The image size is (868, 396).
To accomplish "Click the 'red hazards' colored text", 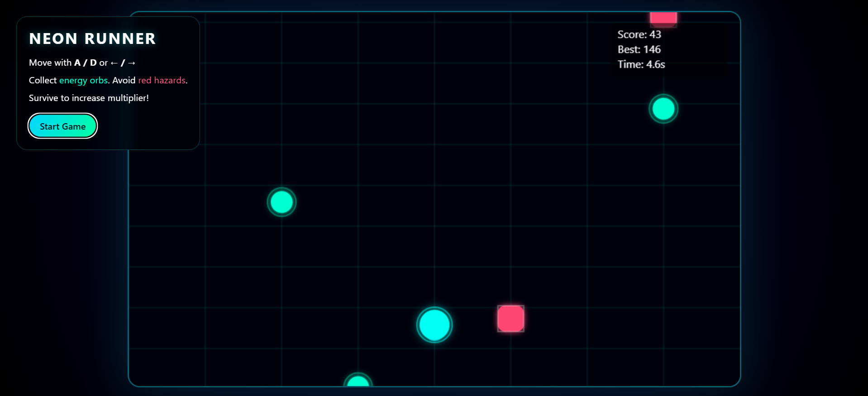I will pos(162,80).
